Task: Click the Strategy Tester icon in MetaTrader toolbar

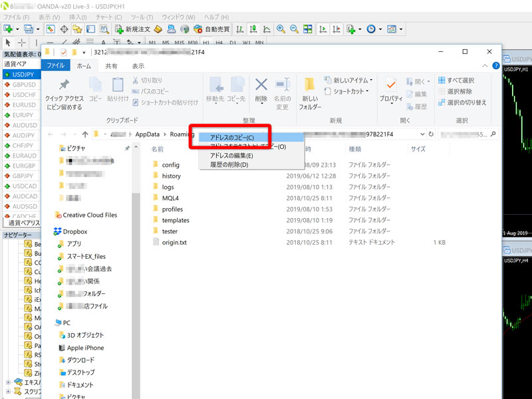Action: point(104,29)
